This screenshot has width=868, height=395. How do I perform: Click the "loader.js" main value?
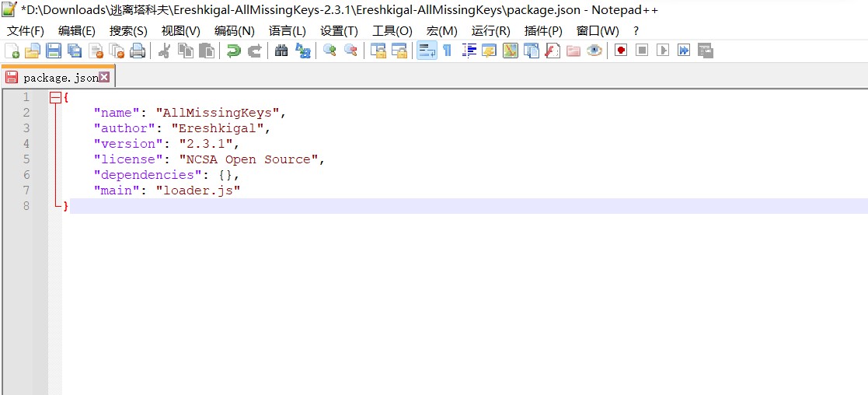[x=198, y=191]
